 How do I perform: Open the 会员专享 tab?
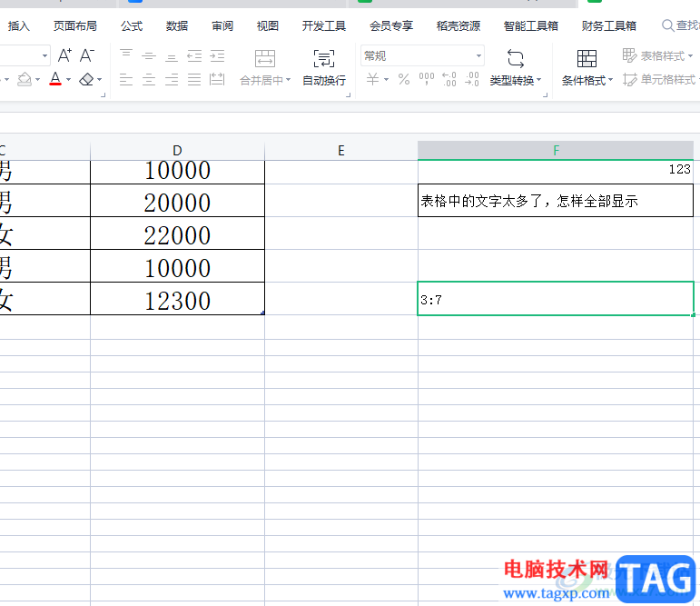[x=391, y=26]
